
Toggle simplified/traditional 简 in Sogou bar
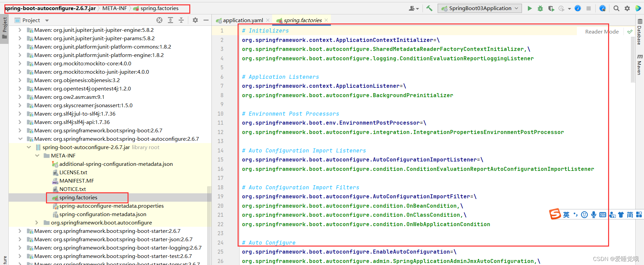(x=630, y=215)
